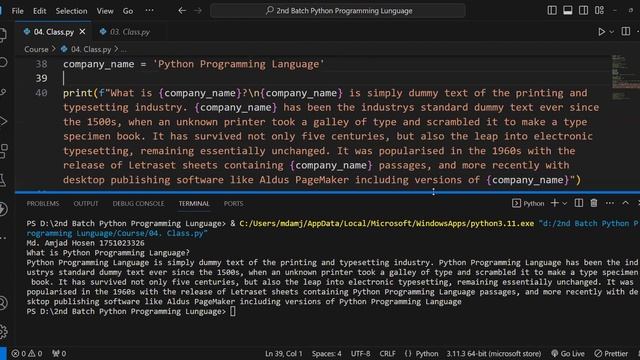Image resolution: width=640 pixels, height=360 pixels.
Task: Click the editor minimap
Action: point(625,78)
